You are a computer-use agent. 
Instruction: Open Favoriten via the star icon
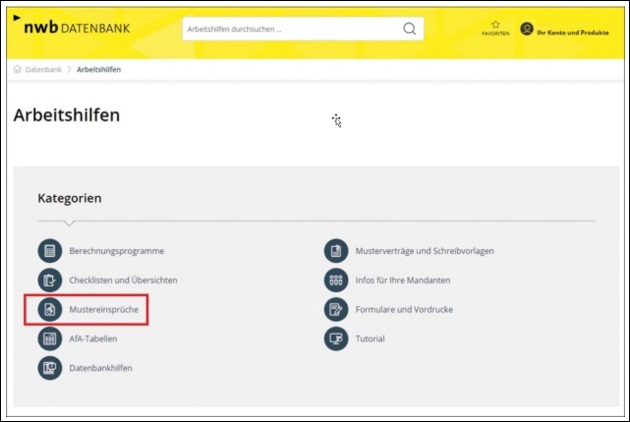point(495,26)
